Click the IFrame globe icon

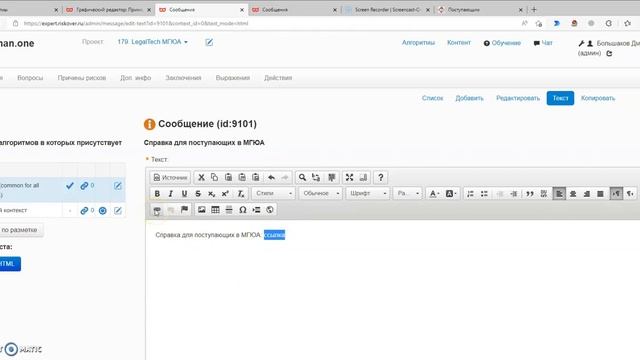tap(270, 210)
